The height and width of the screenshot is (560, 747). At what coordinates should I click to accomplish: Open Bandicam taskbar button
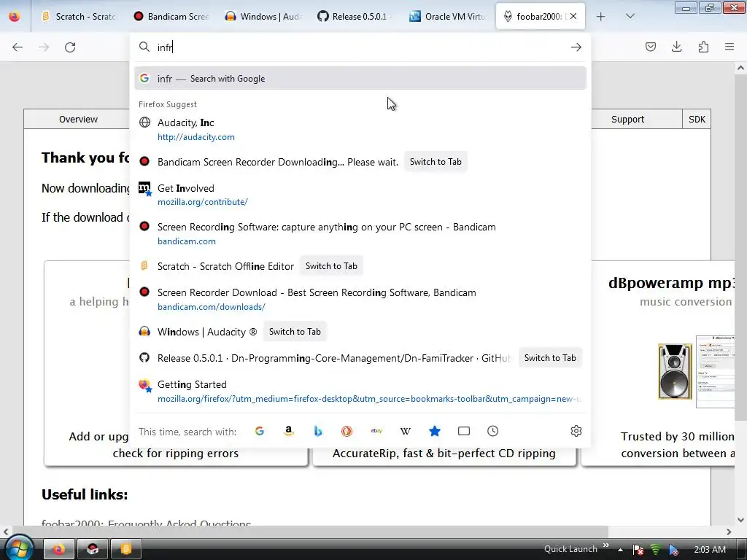coord(93,549)
